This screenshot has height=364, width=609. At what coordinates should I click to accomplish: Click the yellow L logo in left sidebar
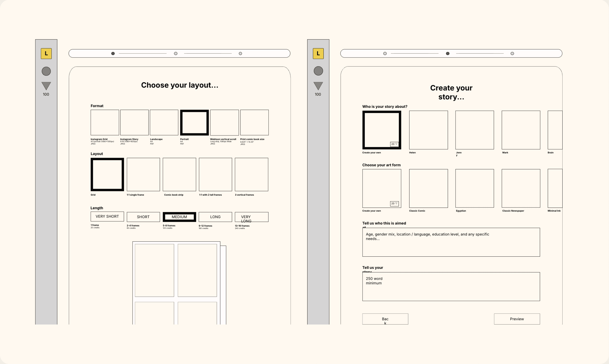46,54
